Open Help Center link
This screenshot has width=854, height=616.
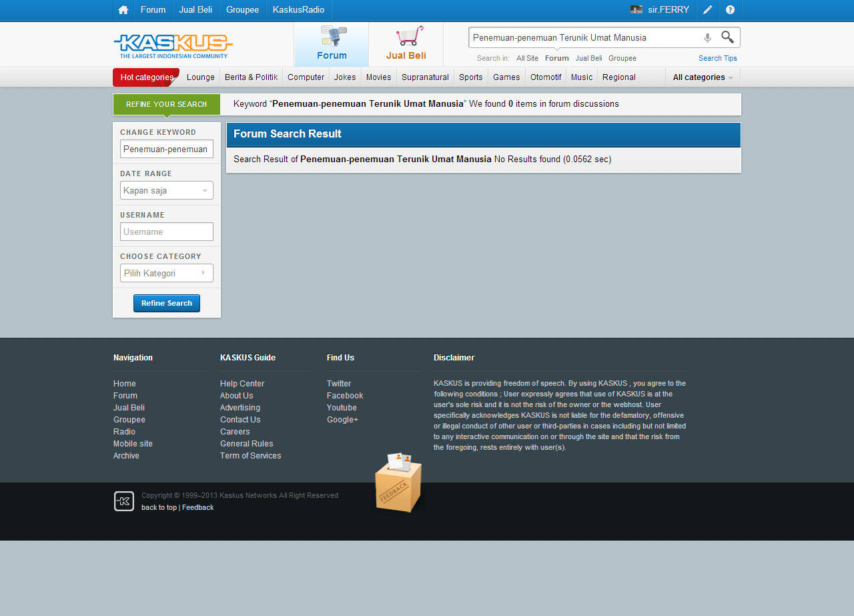[242, 384]
